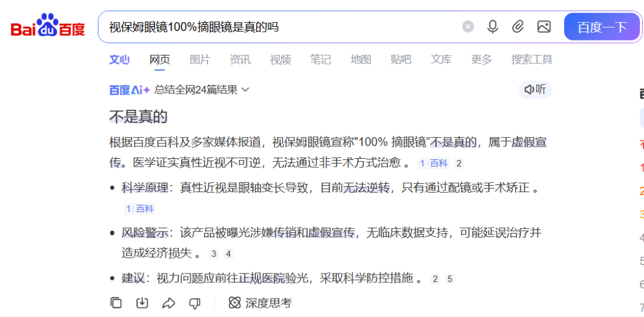Copy the AI answer

pos(116,303)
